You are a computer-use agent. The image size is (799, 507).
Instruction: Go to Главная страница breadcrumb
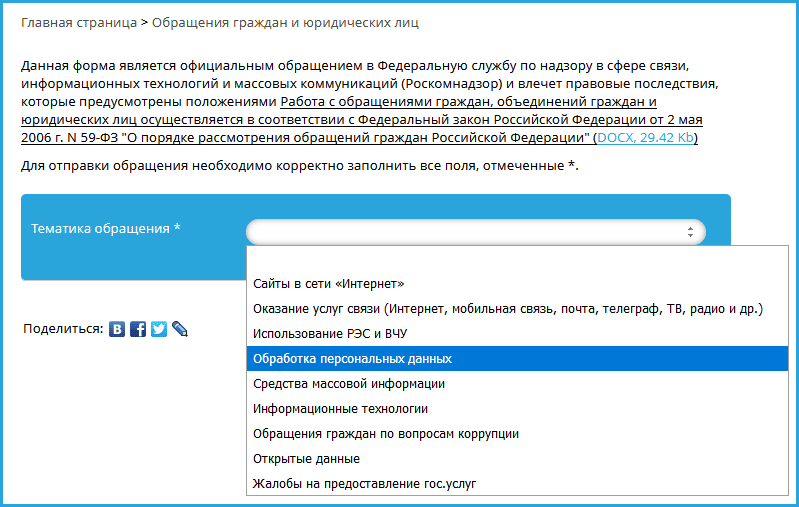pyautogui.click(x=79, y=23)
